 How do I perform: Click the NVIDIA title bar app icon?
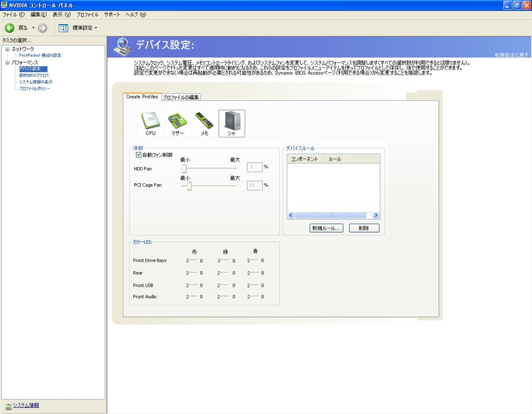point(4,5)
